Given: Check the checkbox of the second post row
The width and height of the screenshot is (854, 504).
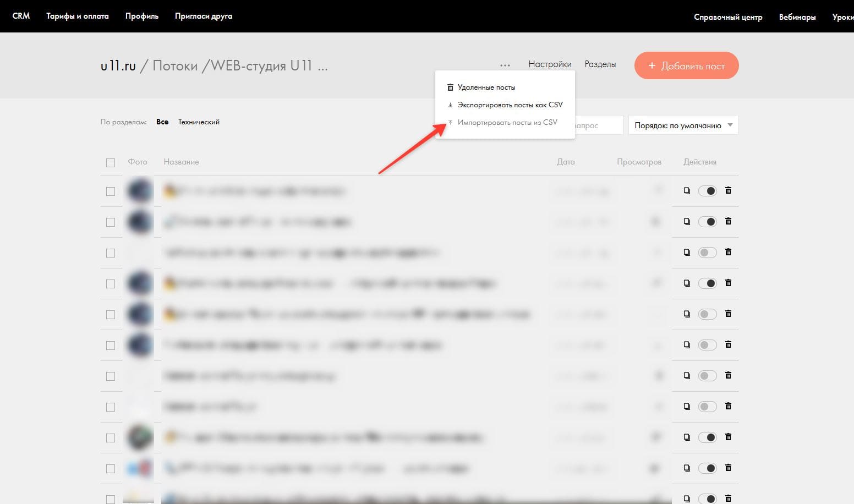Looking at the screenshot, I should click(111, 222).
